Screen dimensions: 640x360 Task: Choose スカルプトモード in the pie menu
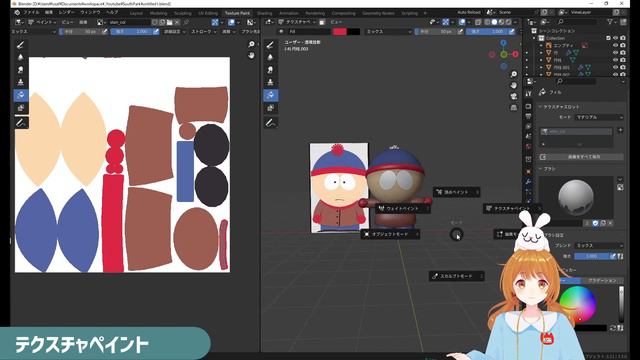(x=457, y=276)
